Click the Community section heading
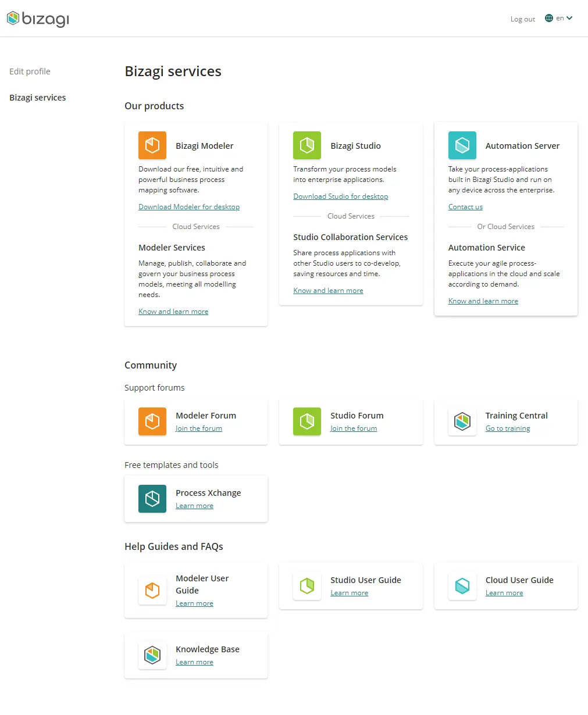This screenshot has height=715, width=588. [x=151, y=365]
